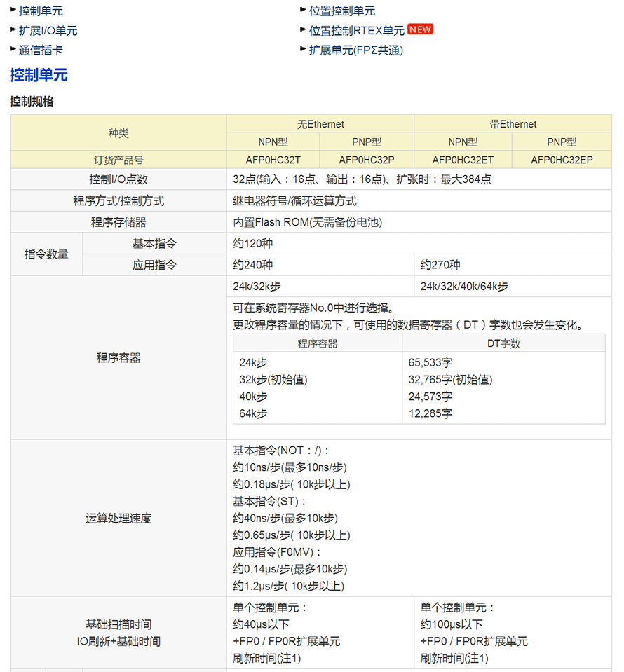Click the blue 控制单元 section heading
This screenshot has height=672, width=624.
[39, 75]
